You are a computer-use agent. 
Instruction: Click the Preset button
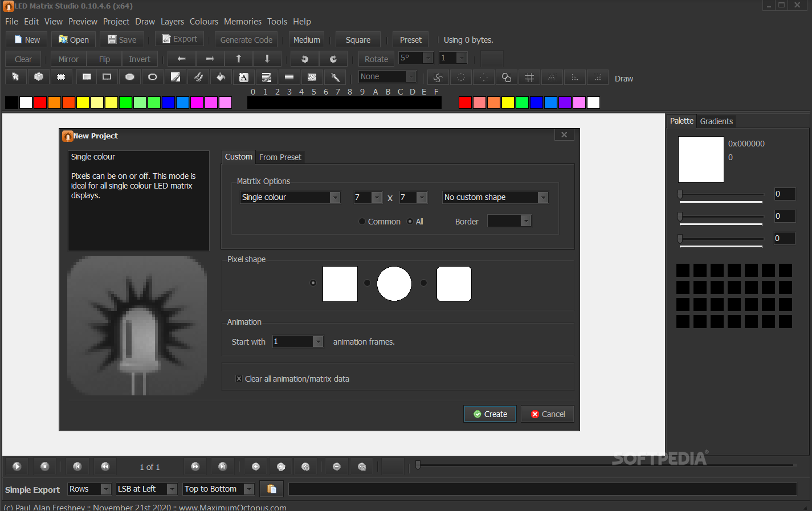411,40
